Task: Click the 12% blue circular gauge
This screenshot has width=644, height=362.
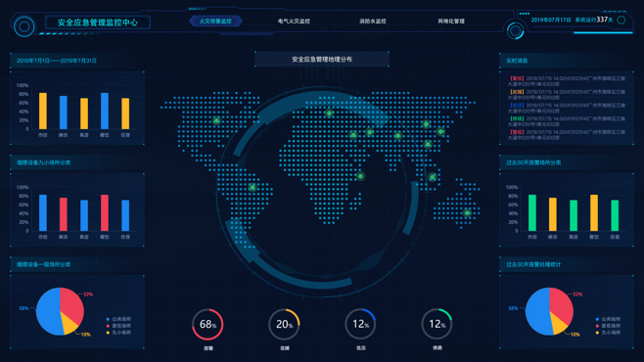Action: click(360, 324)
